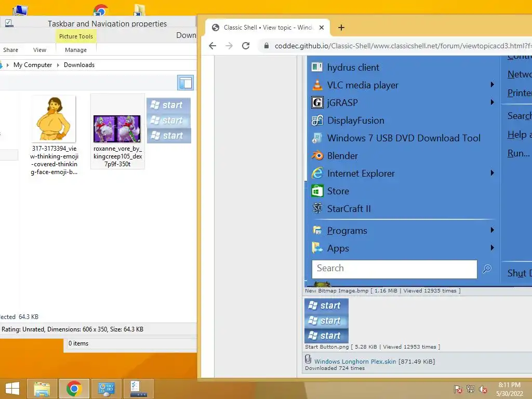Screen dimensions: 532x399
Task: Toggle the preview pane button in Explorer
Action: (185, 83)
